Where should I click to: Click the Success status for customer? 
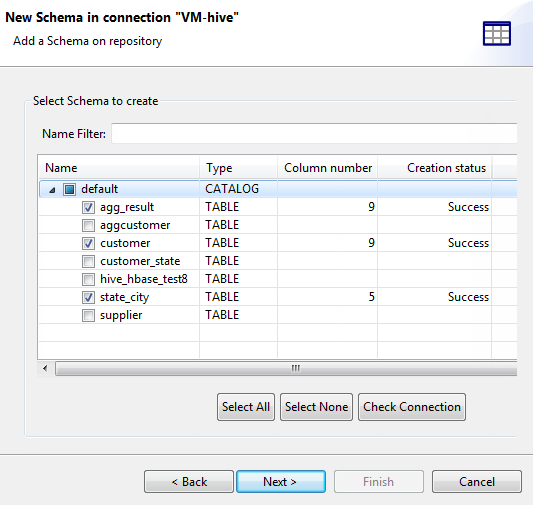468,243
